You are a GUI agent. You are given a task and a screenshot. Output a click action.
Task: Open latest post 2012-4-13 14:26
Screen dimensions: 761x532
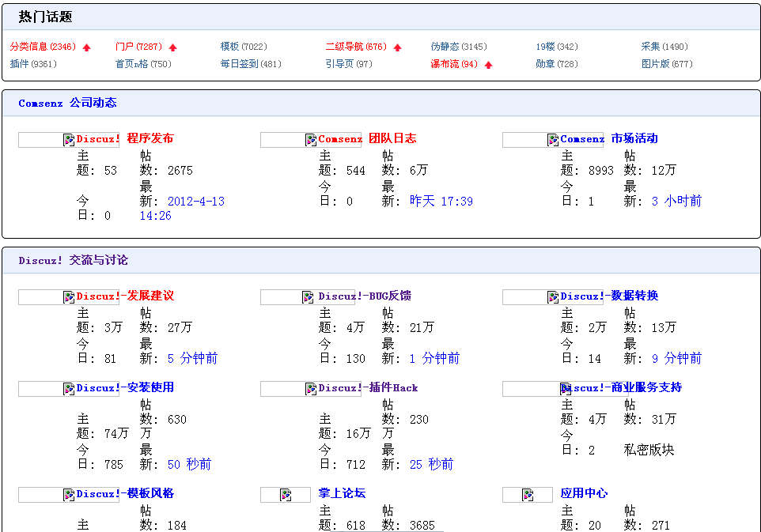click(182, 209)
